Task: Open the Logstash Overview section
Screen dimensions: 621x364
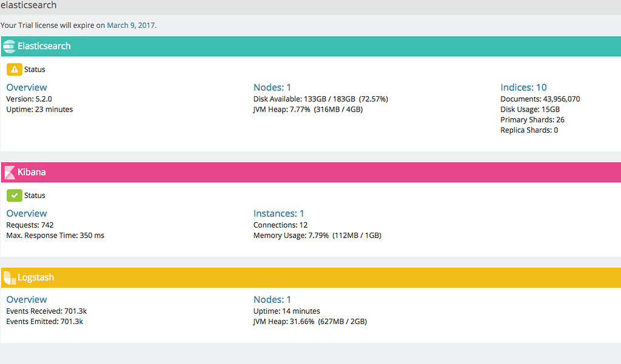Action: 26,299
